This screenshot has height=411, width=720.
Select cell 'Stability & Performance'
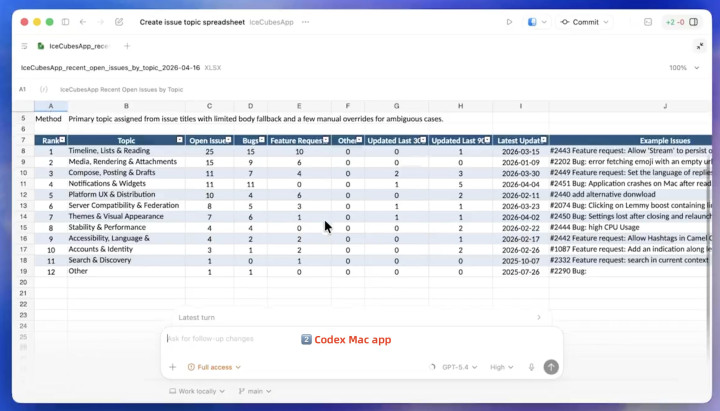126,227
